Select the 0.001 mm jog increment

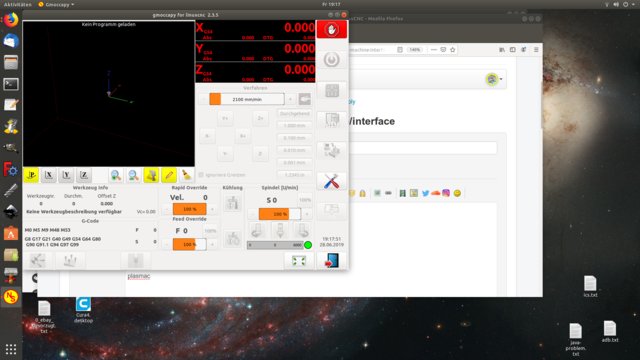pyautogui.click(x=295, y=162)
